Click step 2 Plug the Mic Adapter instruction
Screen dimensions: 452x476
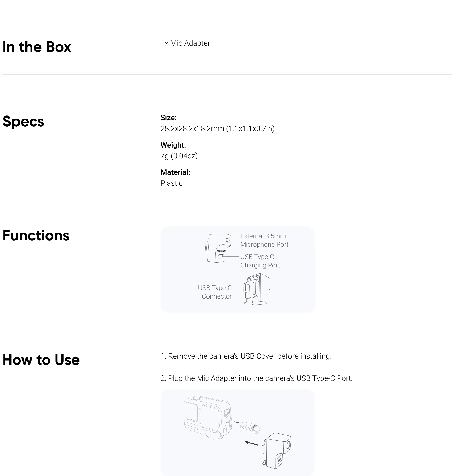pos(257,378)
